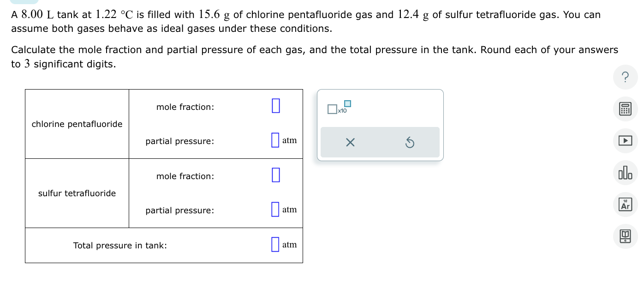Click the partially visible tab at top left
The height and width of the screenshot is (289, 644).
pyautogui.click(x=24, y=2)
